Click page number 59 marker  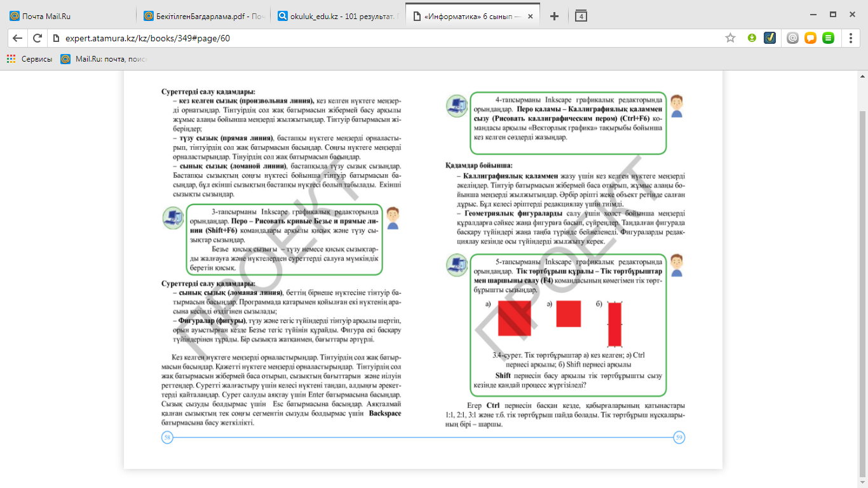(x=679, y=437)
